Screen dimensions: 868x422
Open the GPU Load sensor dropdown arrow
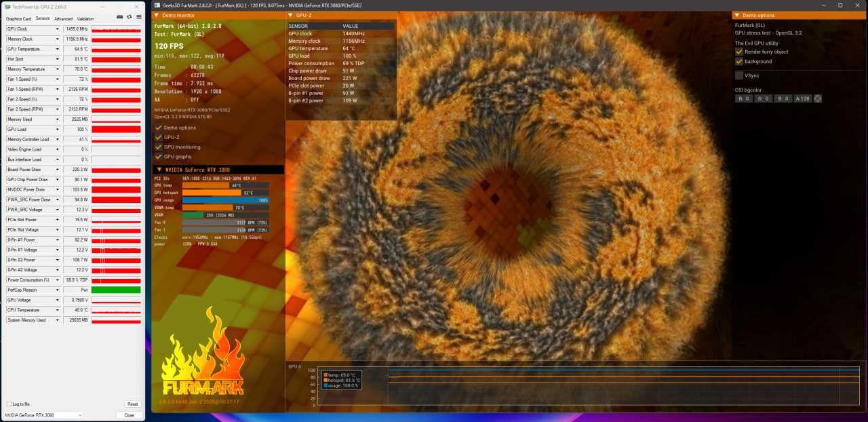tap(58, 130)
